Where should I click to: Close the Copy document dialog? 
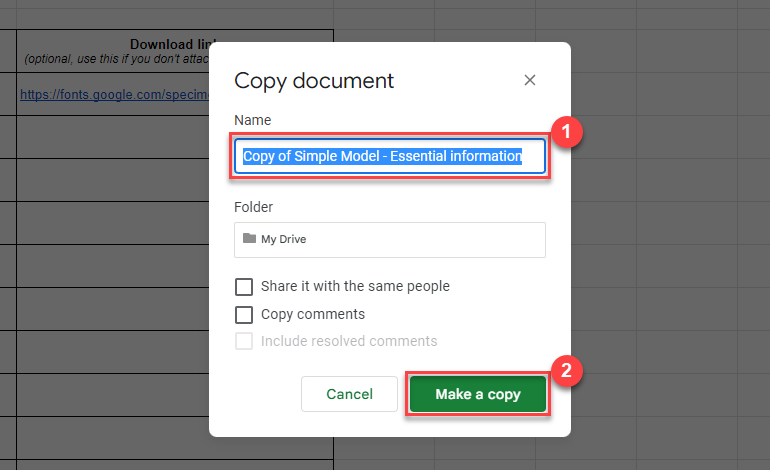click(530, 81)
